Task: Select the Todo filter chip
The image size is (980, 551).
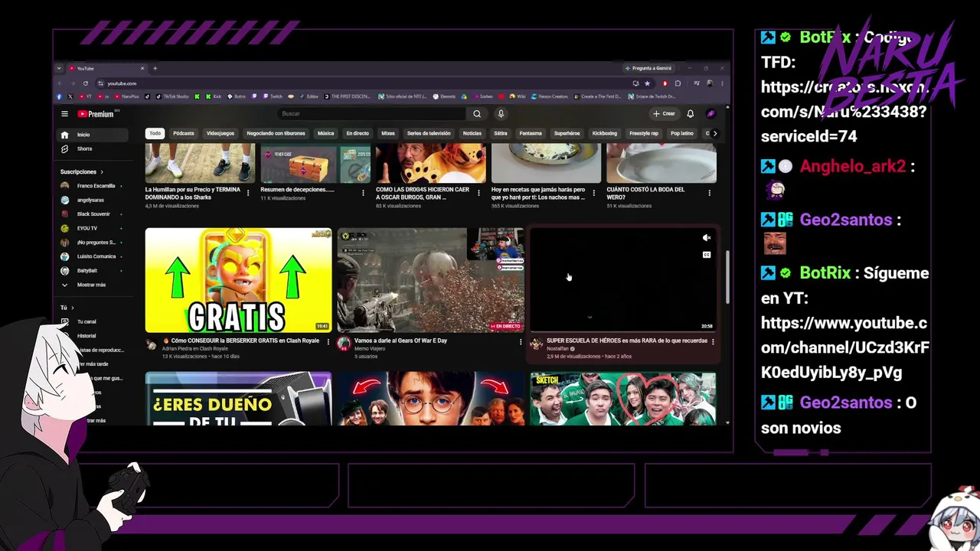Action: [x=155, y=133]
